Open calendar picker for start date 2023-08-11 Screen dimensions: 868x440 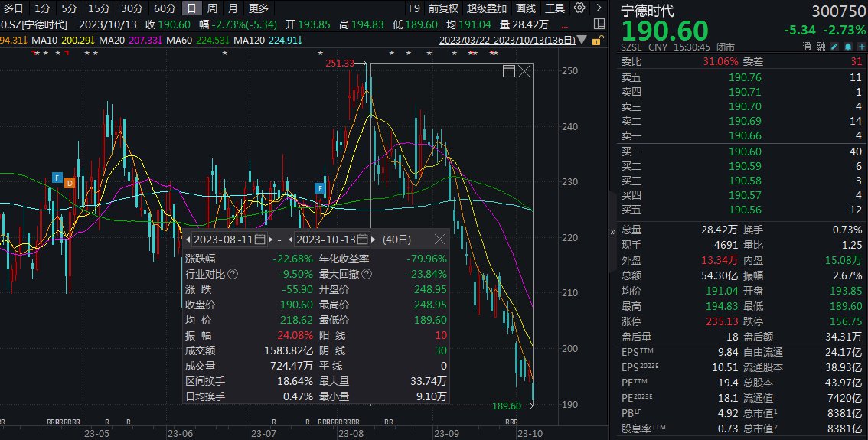tap(260, 239)
